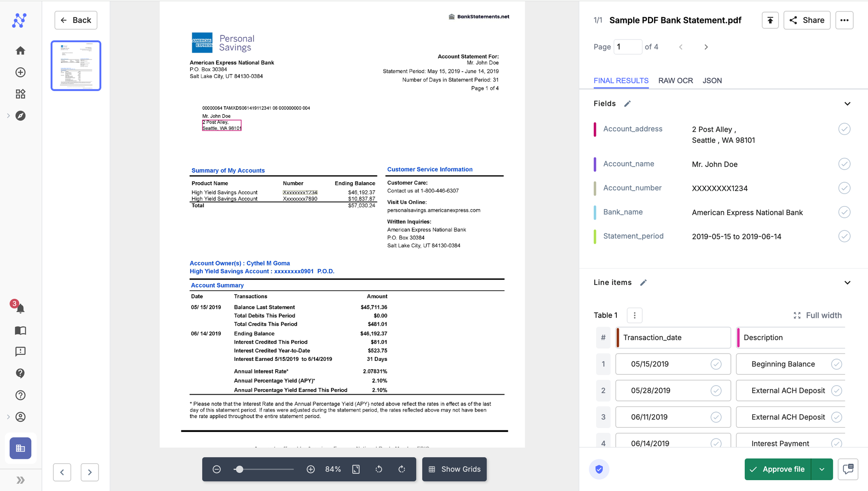Open the JSON tab
Viewport: 868px width, 491px height.
(712, 81)
